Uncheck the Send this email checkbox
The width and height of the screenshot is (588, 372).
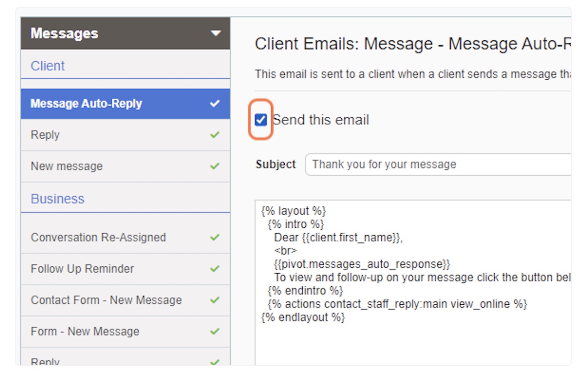pyautogui.click(x=261, y=120)
